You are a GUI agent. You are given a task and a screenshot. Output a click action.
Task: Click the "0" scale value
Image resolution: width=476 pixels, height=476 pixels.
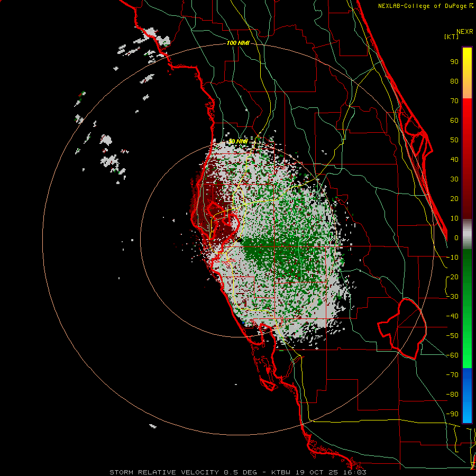click(456, 237)
